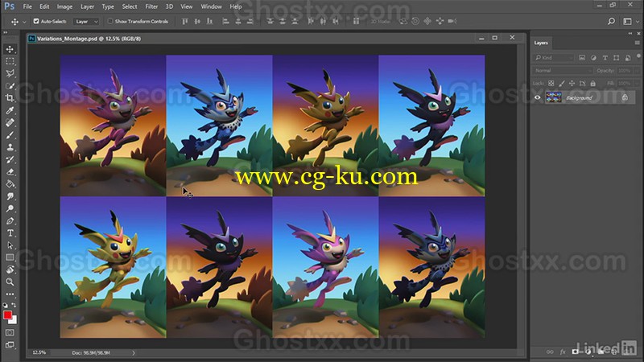Viewport: 644px width, 362px height.
Task: Switch to the Layers tab
Action: 541,43
